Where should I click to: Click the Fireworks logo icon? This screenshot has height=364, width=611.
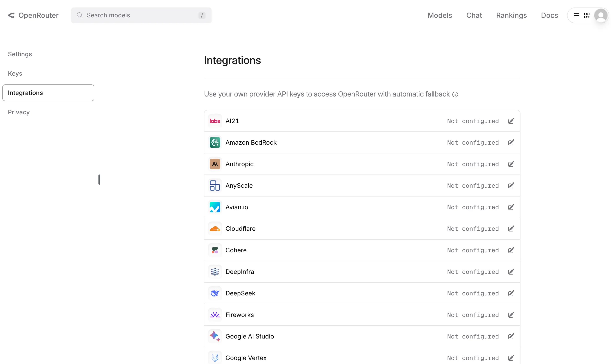point(215,315)
